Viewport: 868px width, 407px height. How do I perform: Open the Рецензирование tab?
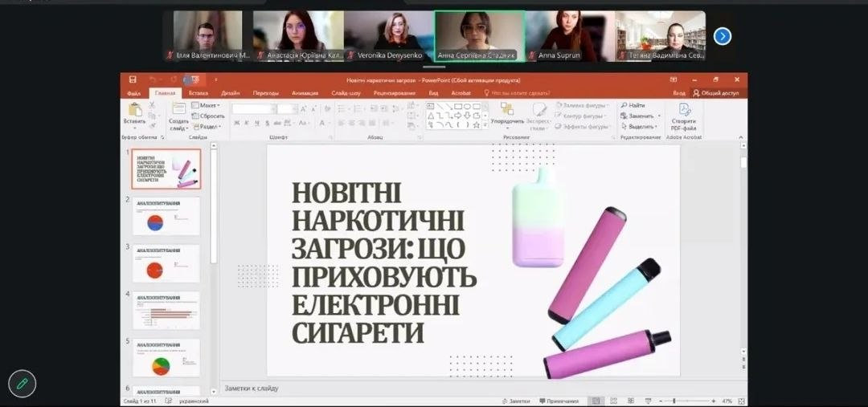[x=394, y=93]
